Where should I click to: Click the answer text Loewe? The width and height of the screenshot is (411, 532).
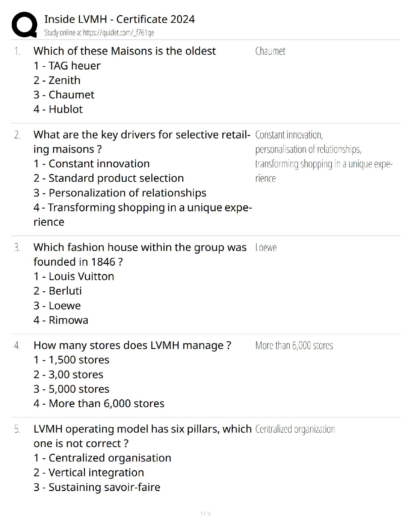[x=266, y=248]
